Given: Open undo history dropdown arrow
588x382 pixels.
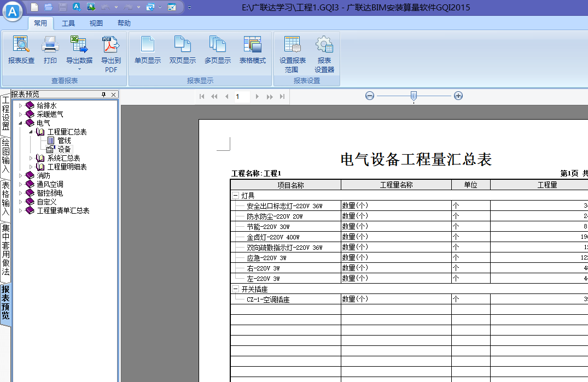Looking at the screenshot, I should [117, 7].
